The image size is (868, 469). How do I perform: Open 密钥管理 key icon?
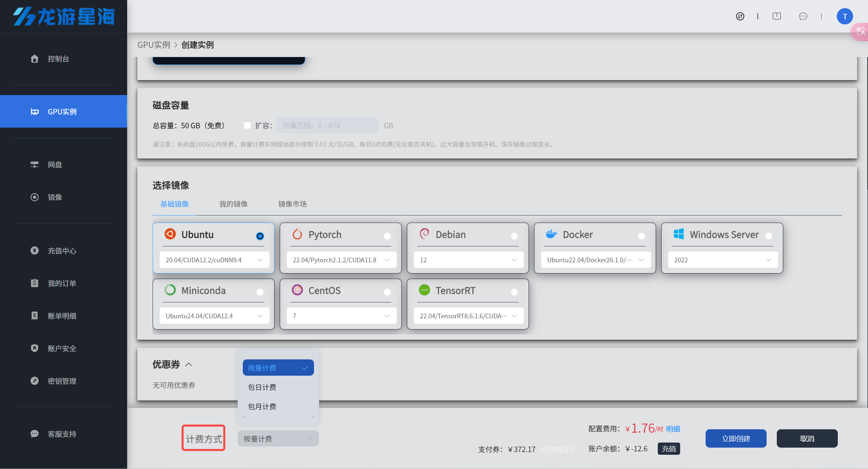point(34,381)
